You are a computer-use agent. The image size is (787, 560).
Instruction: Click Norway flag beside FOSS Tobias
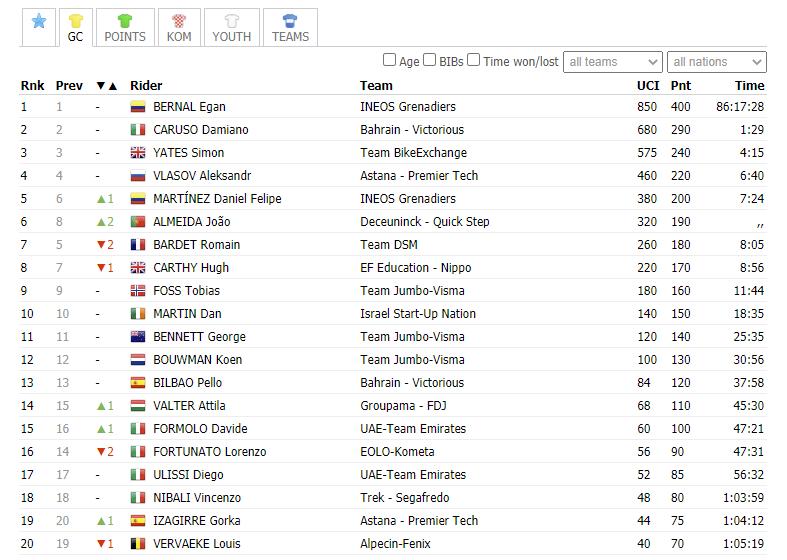[138, 291]
